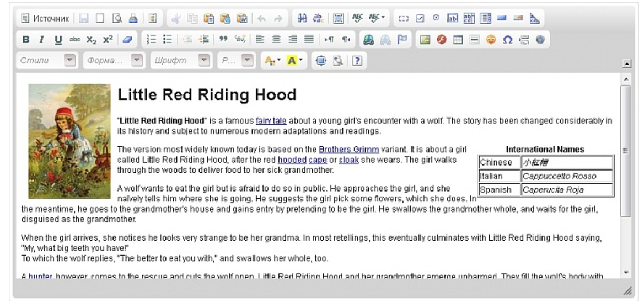Click the Save disk icon
644x308 pixels.
click(x=84, y=19)
